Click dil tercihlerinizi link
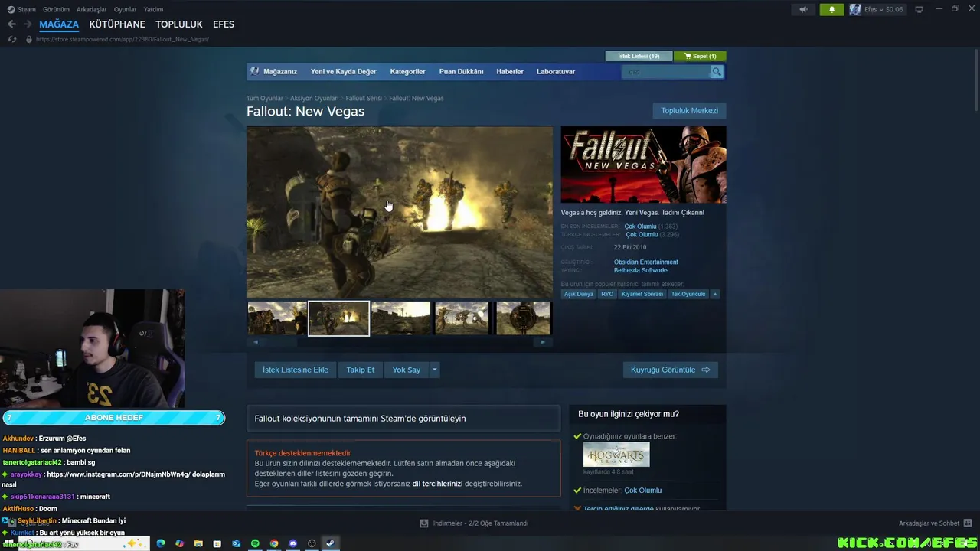980x551 pixels. point(437,484)
